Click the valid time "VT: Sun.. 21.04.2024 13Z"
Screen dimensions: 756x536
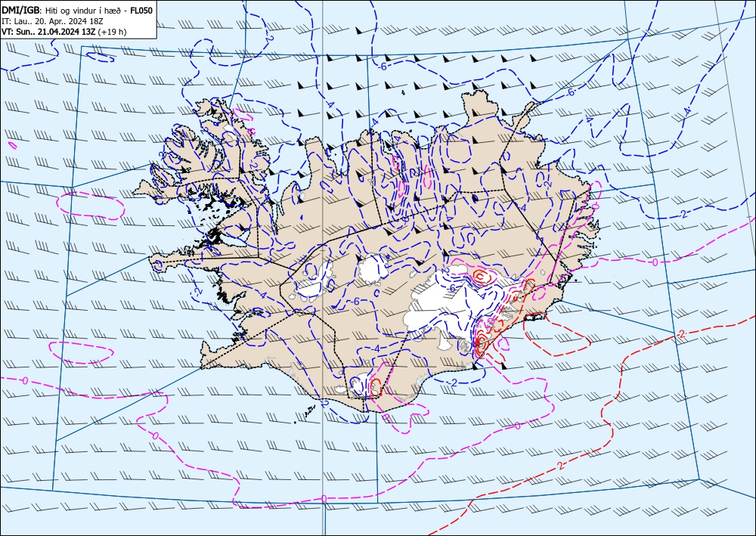[x=48, y=32]
